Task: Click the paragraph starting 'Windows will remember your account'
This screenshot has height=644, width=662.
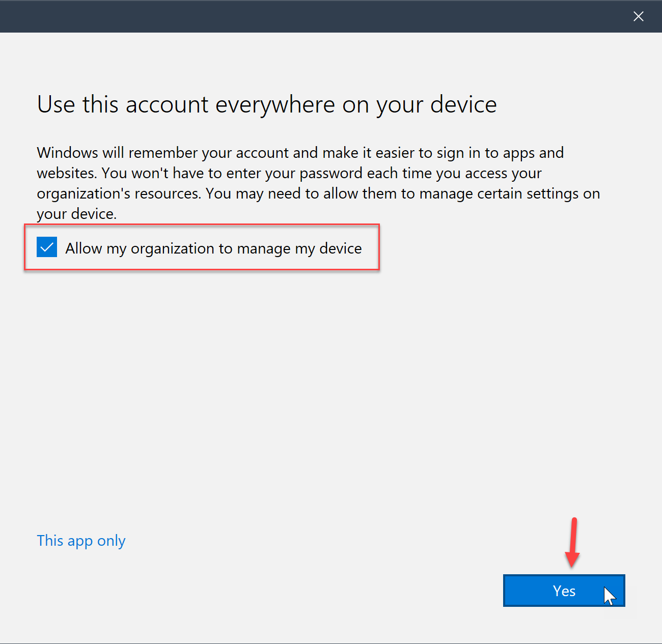Action: [318, 183]
